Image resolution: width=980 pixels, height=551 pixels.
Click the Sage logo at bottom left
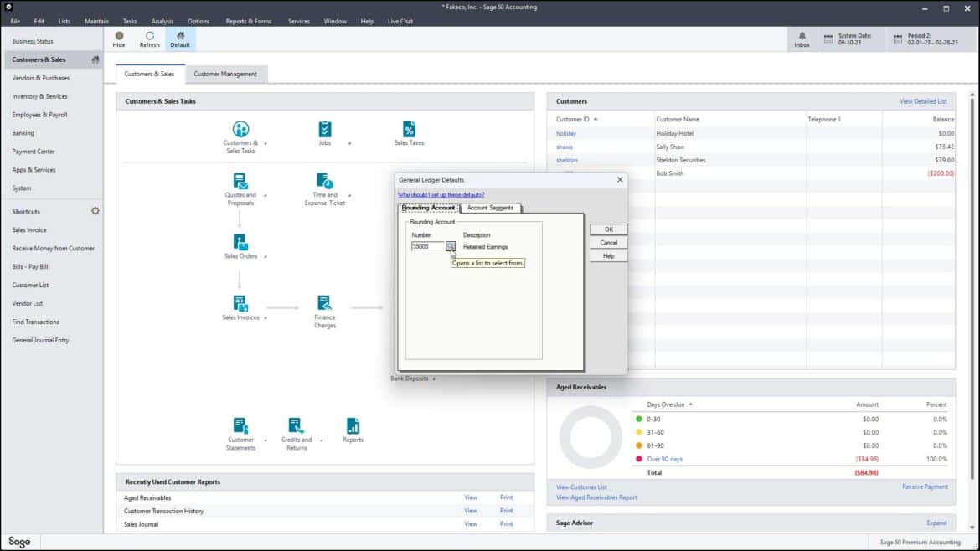tap(19, 542)
